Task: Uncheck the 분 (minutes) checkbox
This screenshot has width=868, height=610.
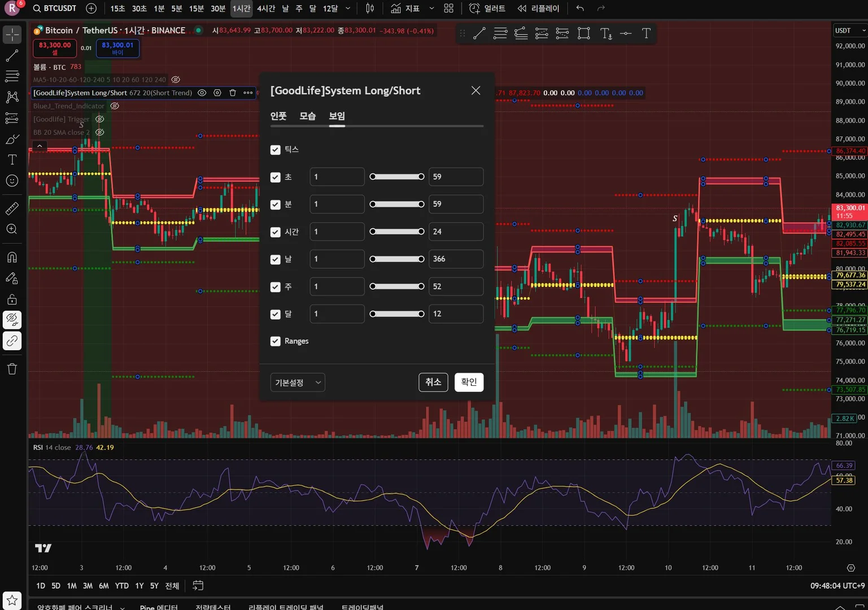Action: coord(276,204)
